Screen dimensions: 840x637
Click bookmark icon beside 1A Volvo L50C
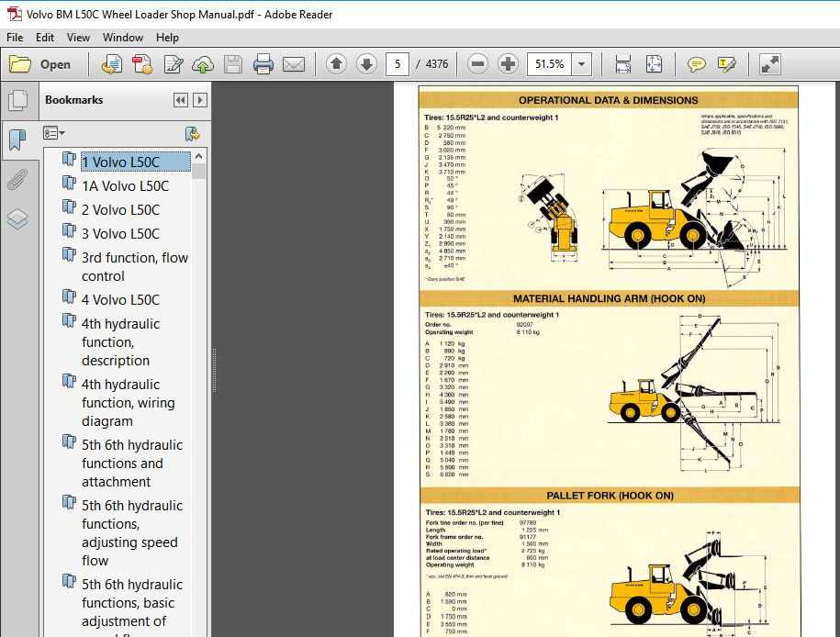click(x=69, y=184)
